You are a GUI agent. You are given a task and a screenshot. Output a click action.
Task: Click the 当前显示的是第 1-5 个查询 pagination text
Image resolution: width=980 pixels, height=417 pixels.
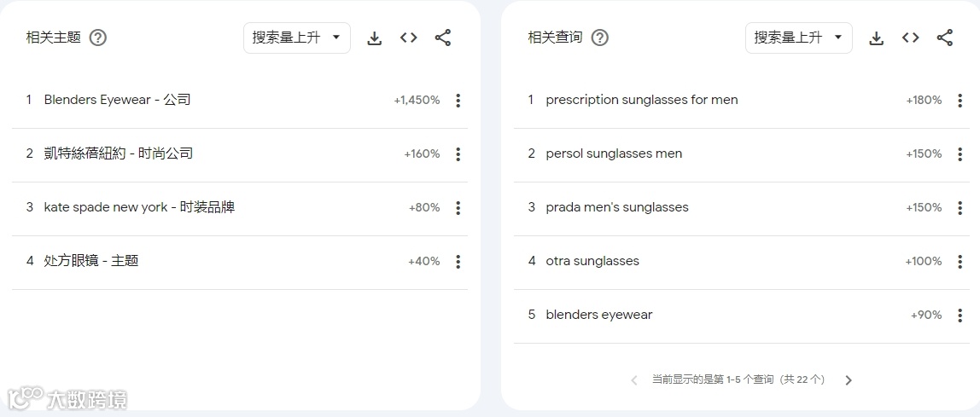coord(738,379)
